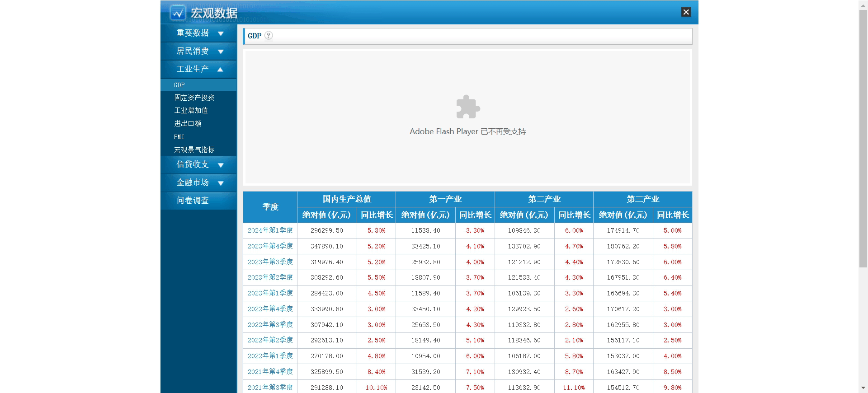Screen dimensions: 868x393
Task: Click value 333990.80 in 2022 Q4 row
Action: click(x=327, y=309)
